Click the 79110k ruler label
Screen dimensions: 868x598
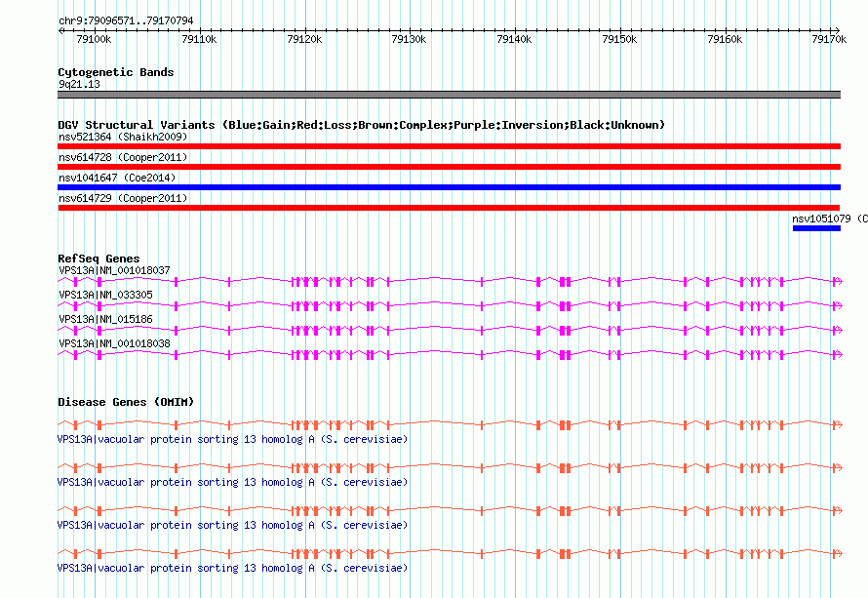(x=199, y=39)
